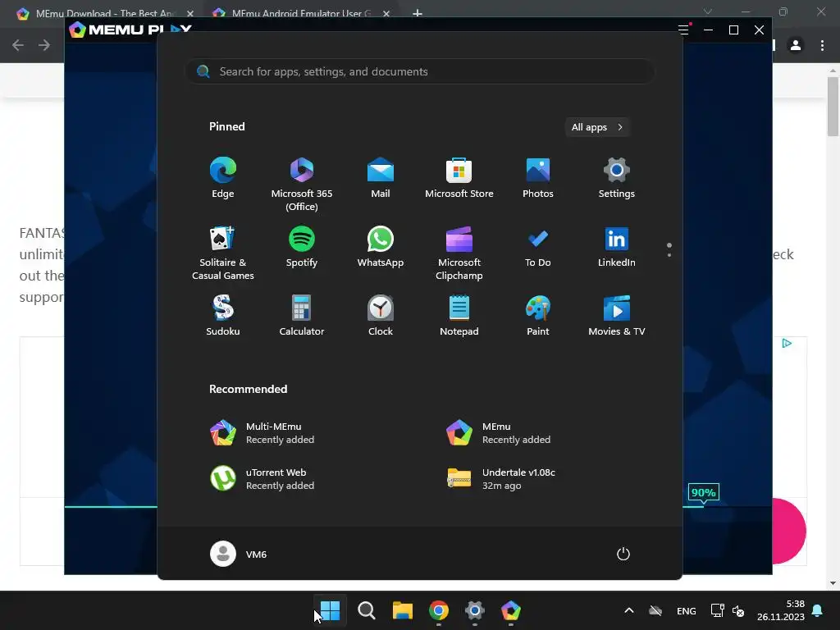
Task: Go back in Chrome
Action: [18, 46]
